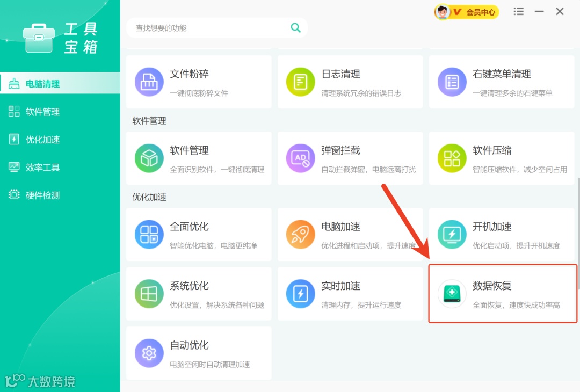
Task: Click the 软件压缩 icon
Action: (x=452, y=158)
